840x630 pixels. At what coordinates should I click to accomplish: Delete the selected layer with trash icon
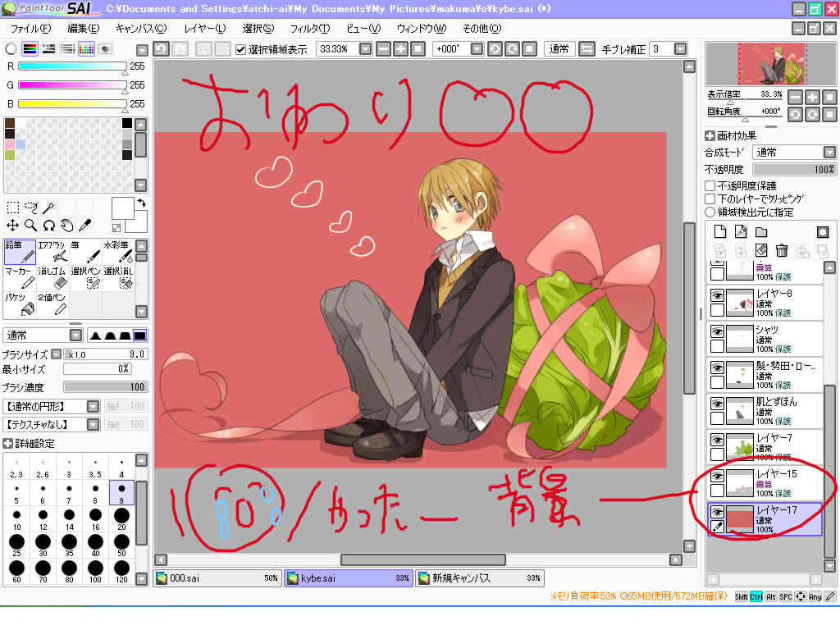click(782, 249)
